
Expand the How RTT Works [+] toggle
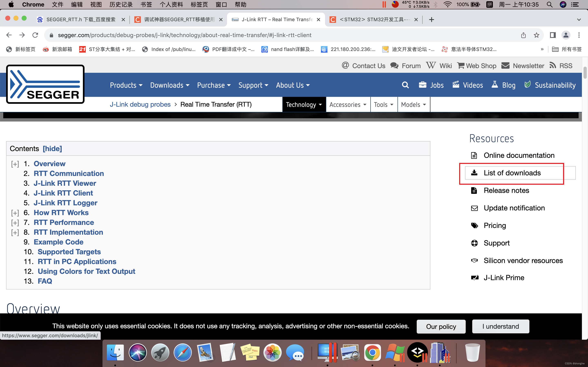click(x=15, y=213)
